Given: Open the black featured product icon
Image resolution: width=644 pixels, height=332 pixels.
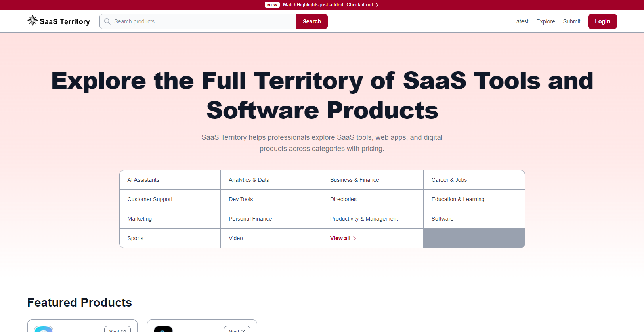Looking at the screenshot, I should click(163, 329).
